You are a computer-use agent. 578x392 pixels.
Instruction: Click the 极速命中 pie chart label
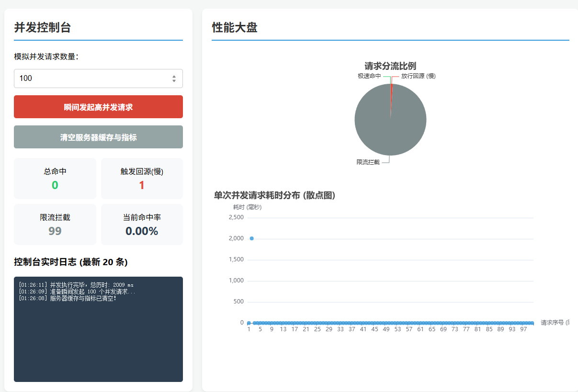(369, 76)
